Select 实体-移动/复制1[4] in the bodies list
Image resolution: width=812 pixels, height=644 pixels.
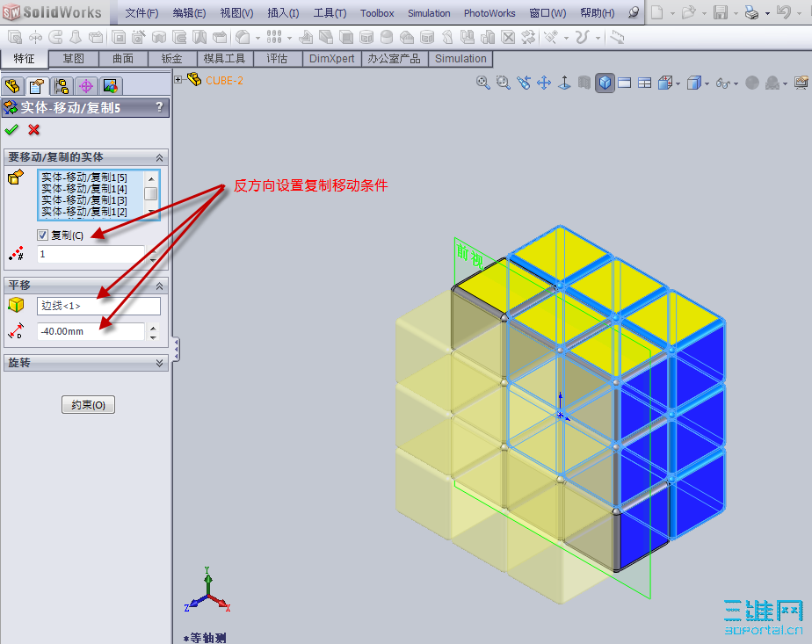click(x=83, y=189)
